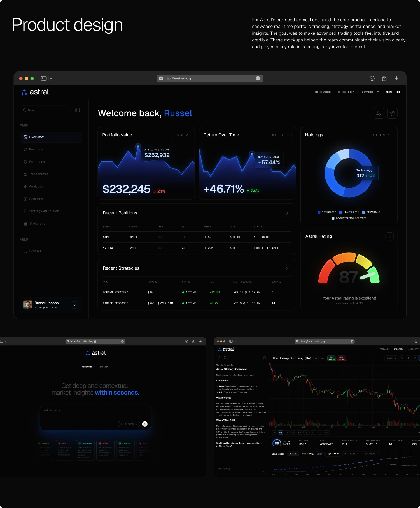Switch to STRATEGY in top navigation
Image resolution: width=420 pixels, height=508 pixels.
point(346,92)
